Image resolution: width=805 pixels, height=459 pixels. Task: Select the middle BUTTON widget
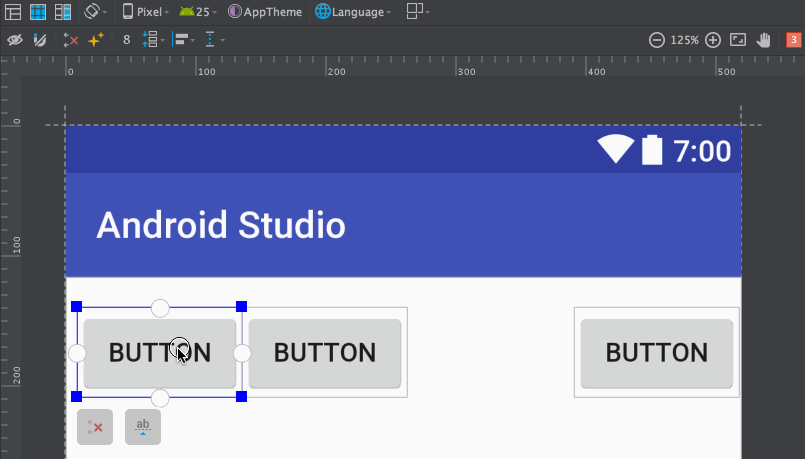[x=325, y=353]
